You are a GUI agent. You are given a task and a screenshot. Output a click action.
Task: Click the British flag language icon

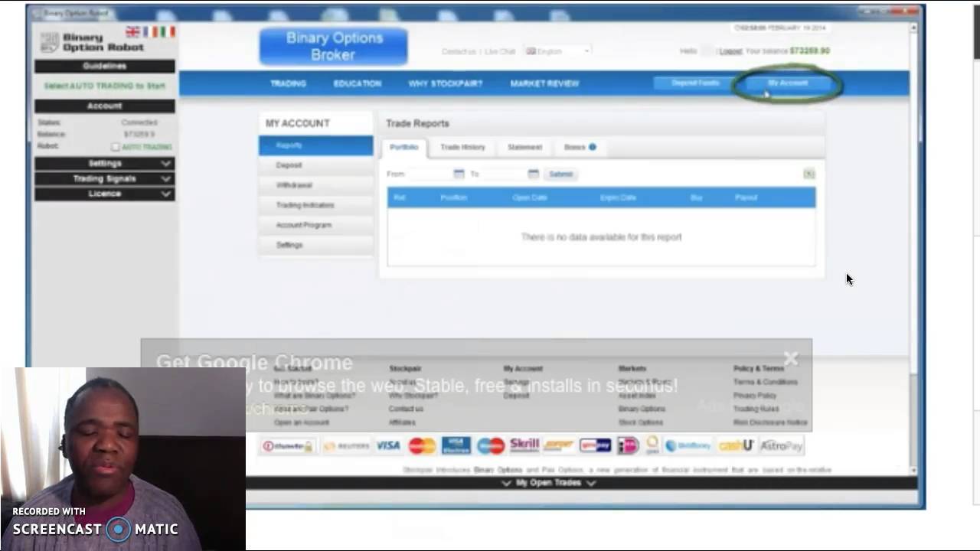point(132,31)
